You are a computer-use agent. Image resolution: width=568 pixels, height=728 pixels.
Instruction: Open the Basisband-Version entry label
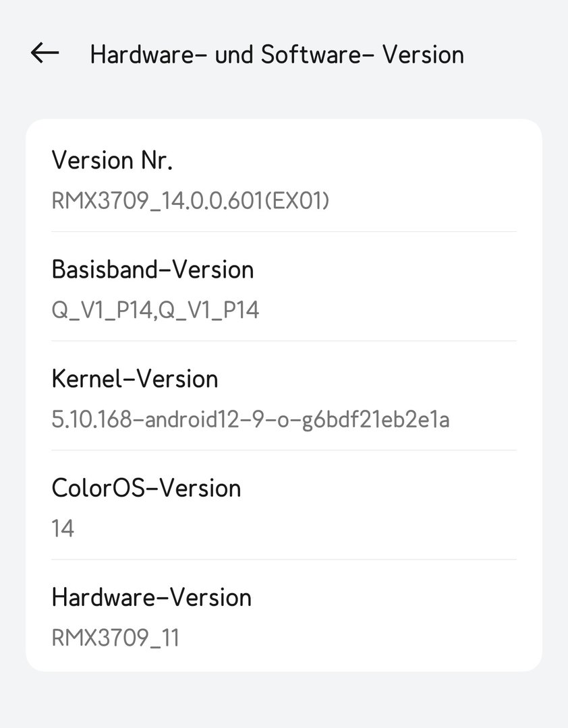(152, 270)
